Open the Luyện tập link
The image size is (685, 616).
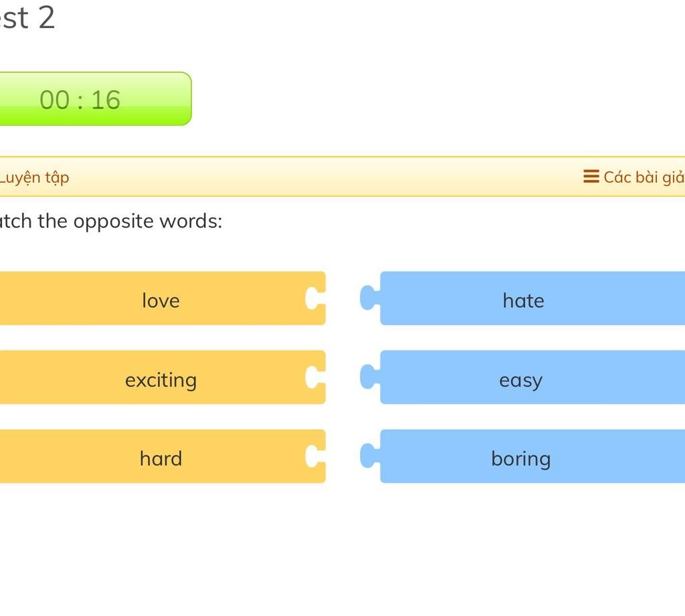[x=34, y=178]
